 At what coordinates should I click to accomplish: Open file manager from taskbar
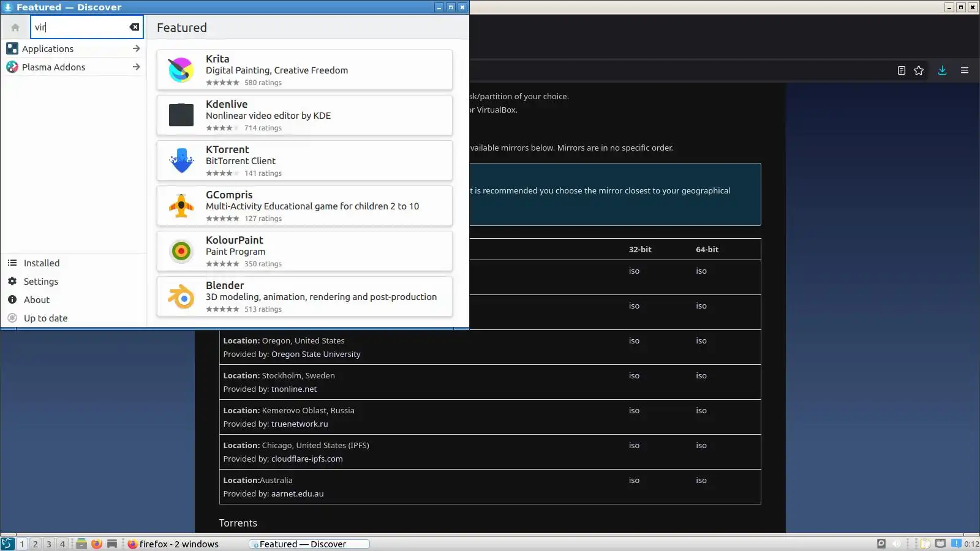point(81,544)
